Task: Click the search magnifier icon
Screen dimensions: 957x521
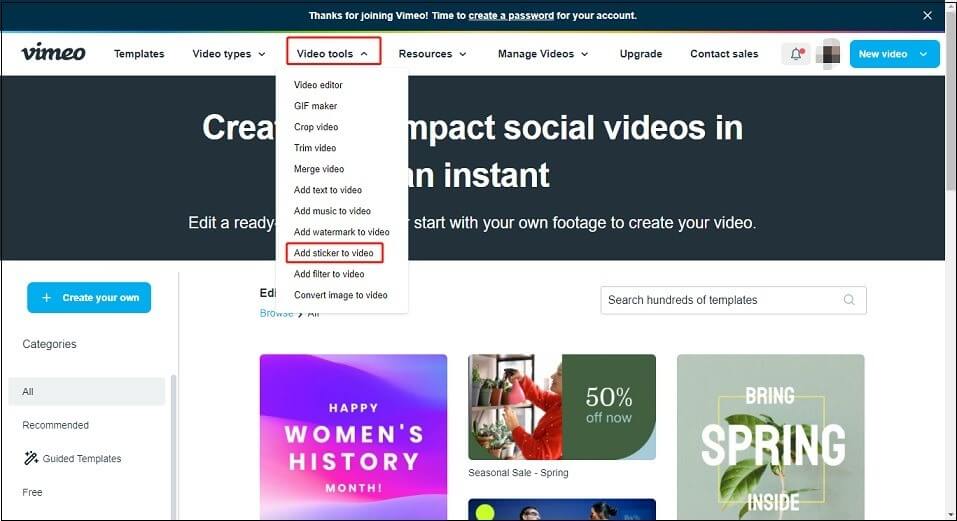Action: click(849, 300)
